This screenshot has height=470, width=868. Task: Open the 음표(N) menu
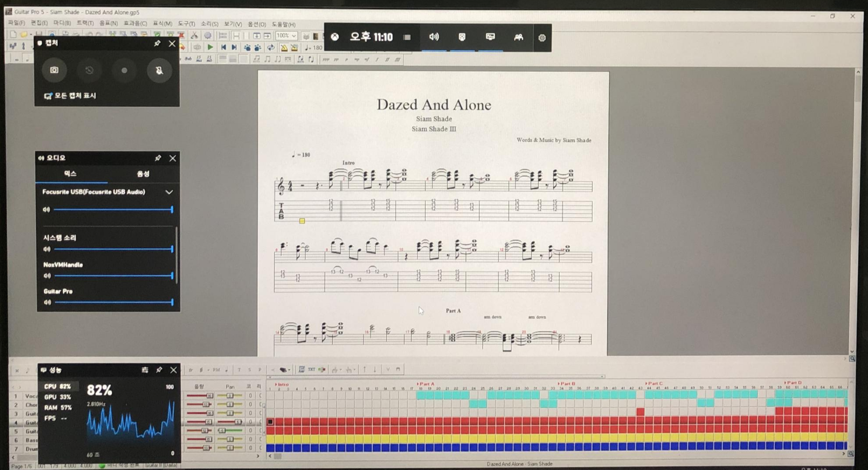click(x=108, y=23)
